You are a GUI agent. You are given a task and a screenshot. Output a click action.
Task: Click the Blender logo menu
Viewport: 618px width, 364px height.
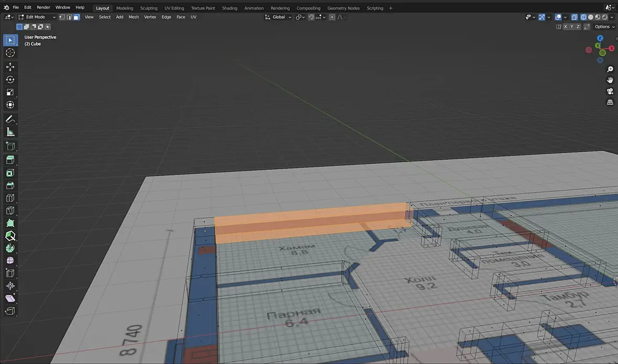click(6, 7)
